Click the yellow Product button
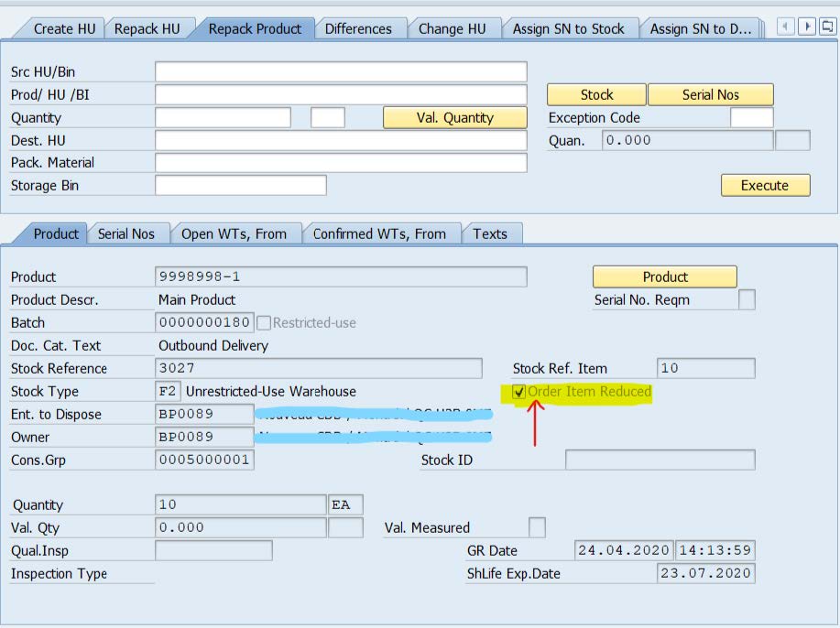The width and height of the screenshot is (840, 628). (664, 276)
